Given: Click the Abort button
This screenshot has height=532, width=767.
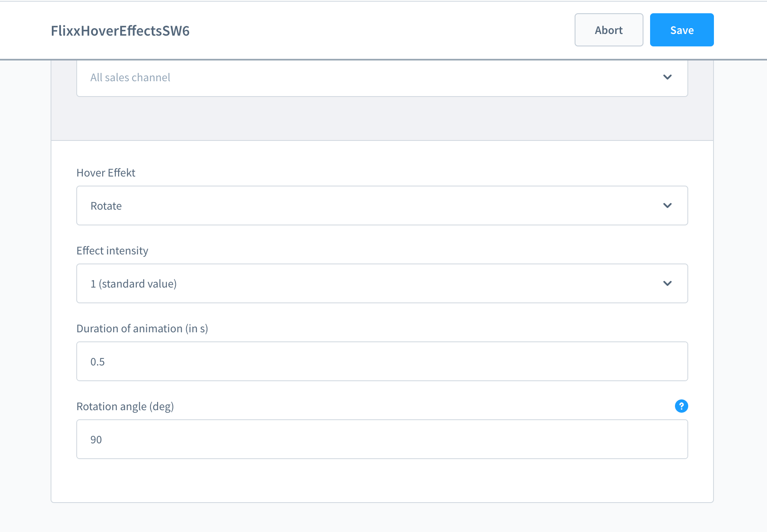Looking at the screenshot, I should pos(609,30).
